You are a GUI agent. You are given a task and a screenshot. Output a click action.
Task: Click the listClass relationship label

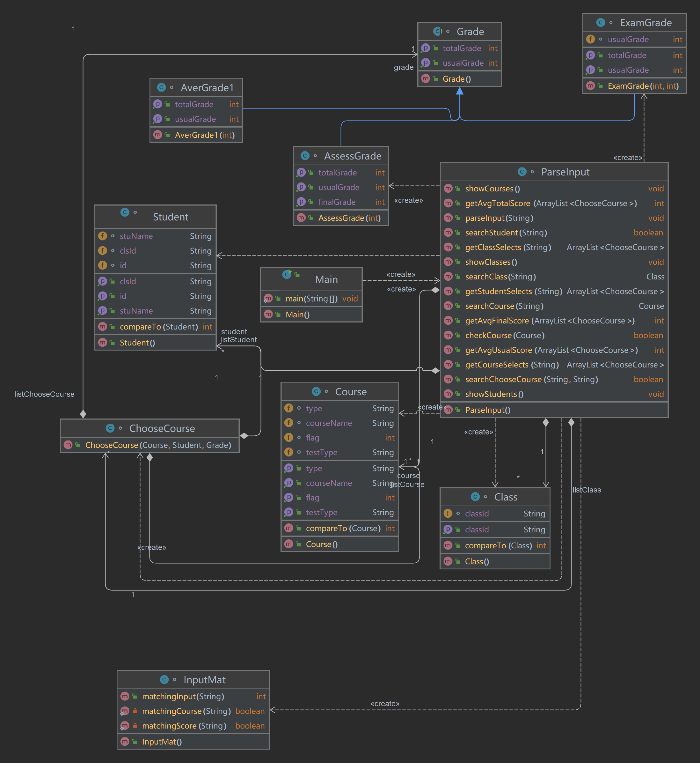587,490
